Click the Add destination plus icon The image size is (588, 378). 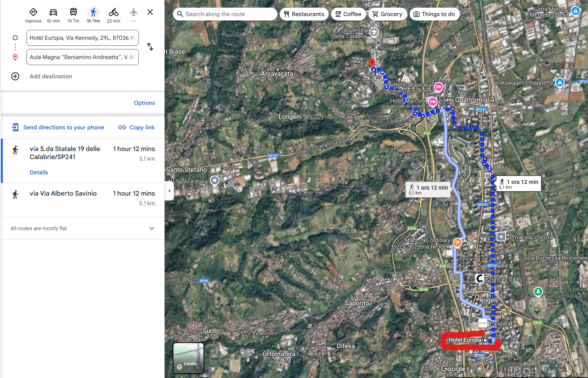15,76
